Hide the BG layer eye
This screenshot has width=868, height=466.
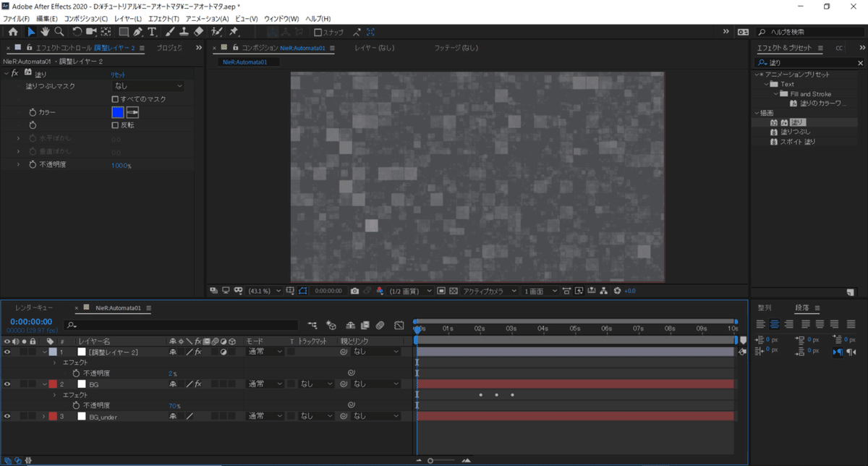(x=7, y=384)
